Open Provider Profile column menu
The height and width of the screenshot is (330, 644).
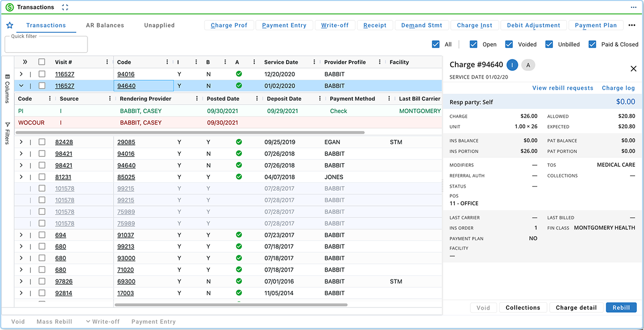[380, 62]
